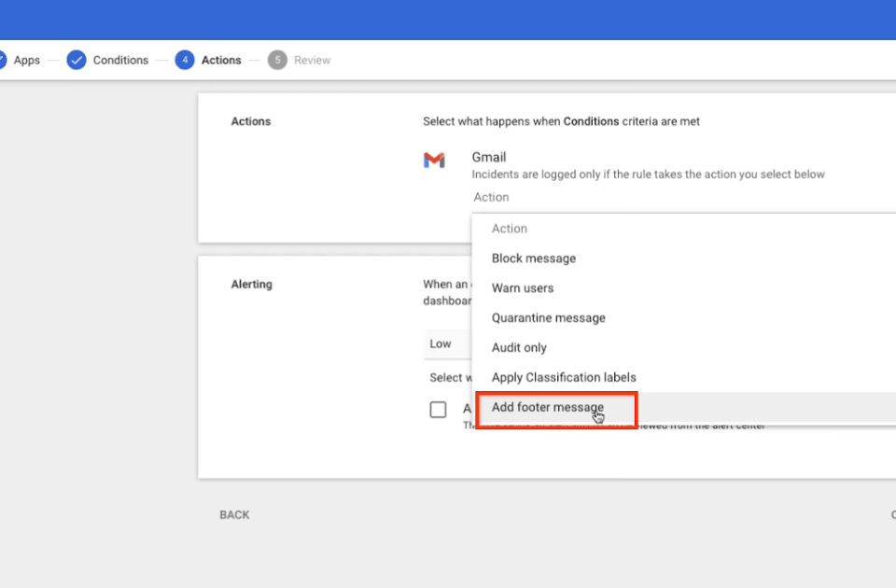
Task: Select the Action placeholder menu entry
Action: pyautogui.click(x=510, y=229)
